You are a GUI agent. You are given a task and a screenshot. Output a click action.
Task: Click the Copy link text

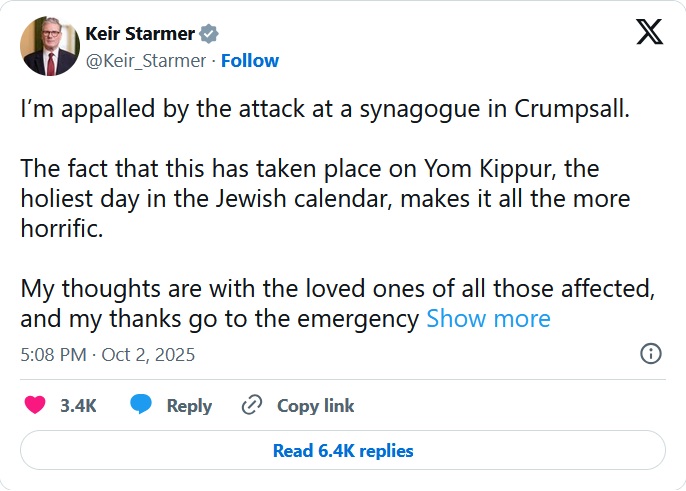point(315,405)
